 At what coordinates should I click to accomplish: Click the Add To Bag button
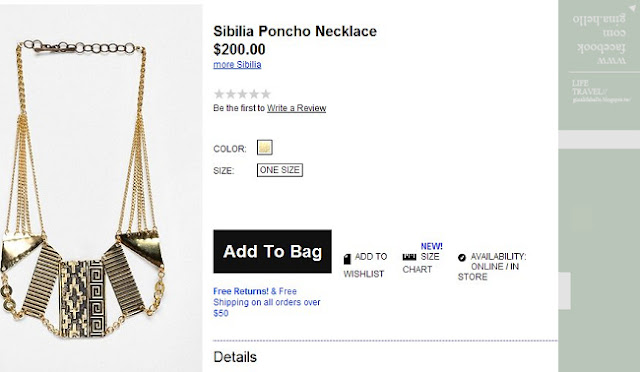tap(272, 252)
